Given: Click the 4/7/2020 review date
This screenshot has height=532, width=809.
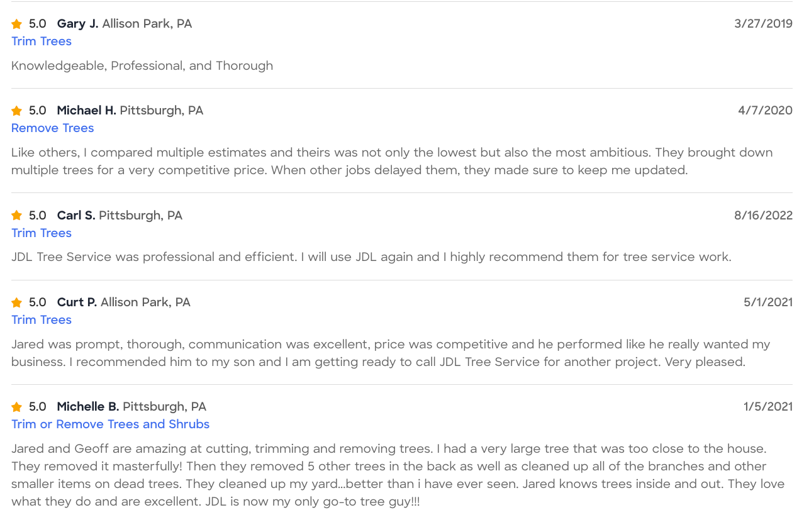Looking at the screenshot, I should (x=766, y=111).
